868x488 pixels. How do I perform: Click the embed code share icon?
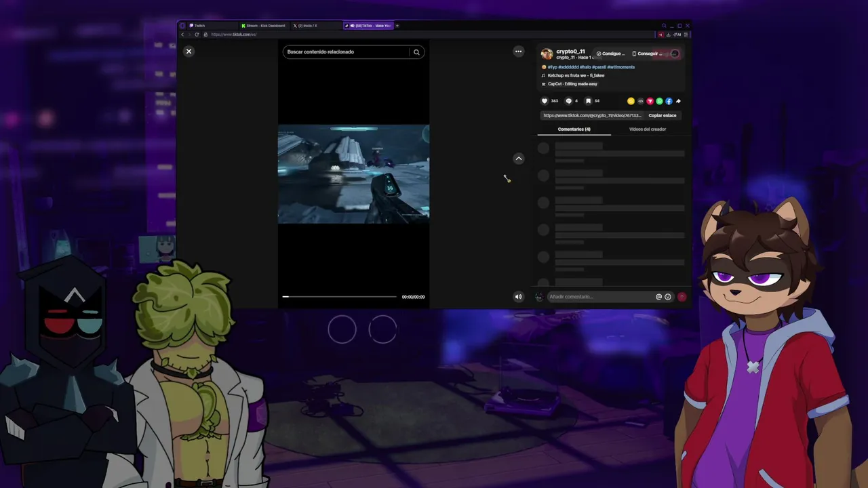[640, 101]
